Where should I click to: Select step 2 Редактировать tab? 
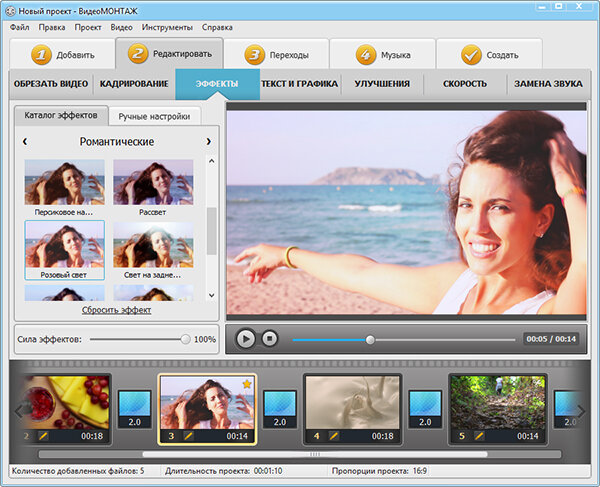(170, 54)
